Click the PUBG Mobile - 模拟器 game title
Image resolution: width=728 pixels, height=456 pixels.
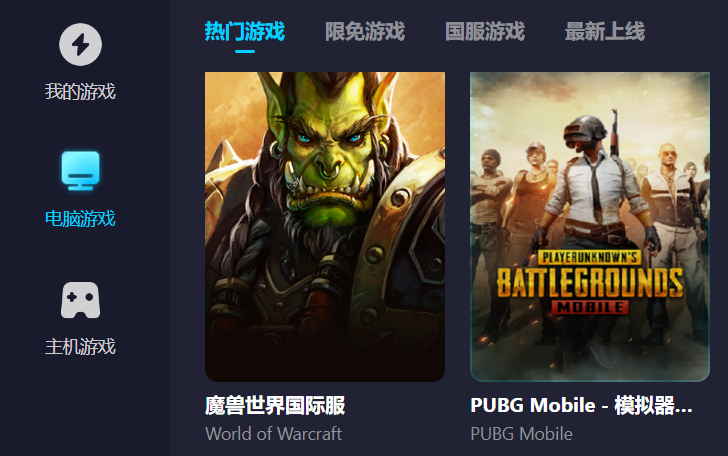pos(581,405)
